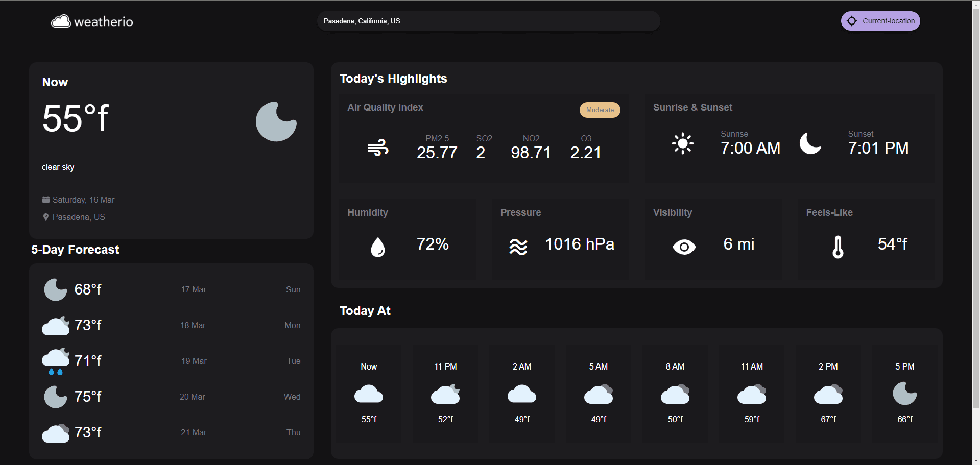
Task: Click the moon icon for 20 Mar forecast
Action: point(55,397)
